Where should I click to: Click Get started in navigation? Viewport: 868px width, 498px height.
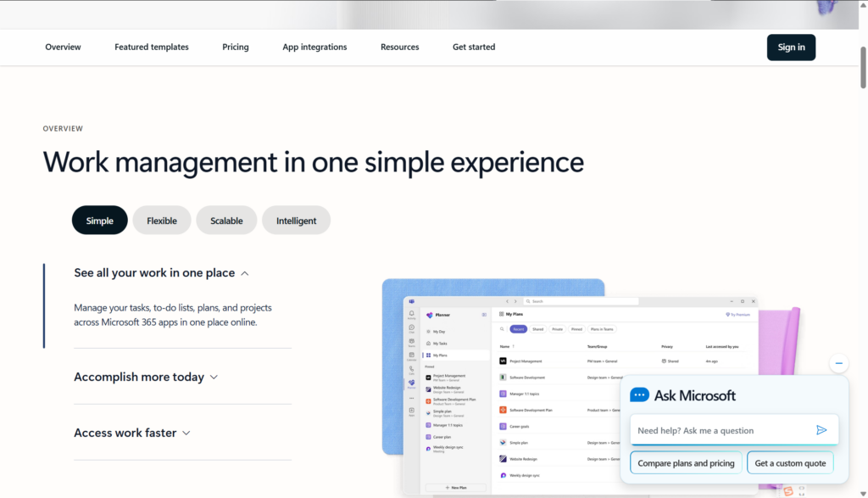[x=474, y=48]
